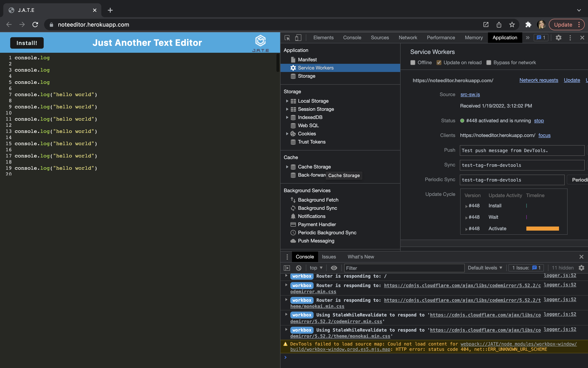Click stop link for service worker

[x=539, y=121]
